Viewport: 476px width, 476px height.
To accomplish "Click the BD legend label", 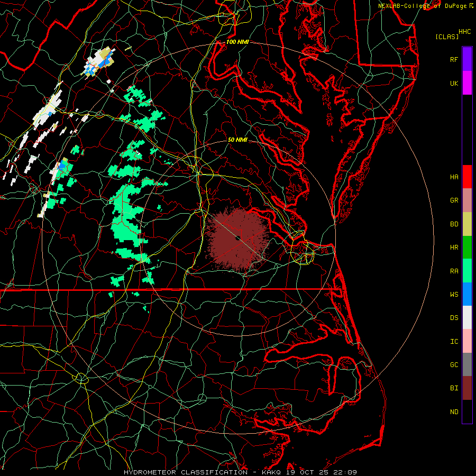I will pyautogui.click(x=454, y=224).
